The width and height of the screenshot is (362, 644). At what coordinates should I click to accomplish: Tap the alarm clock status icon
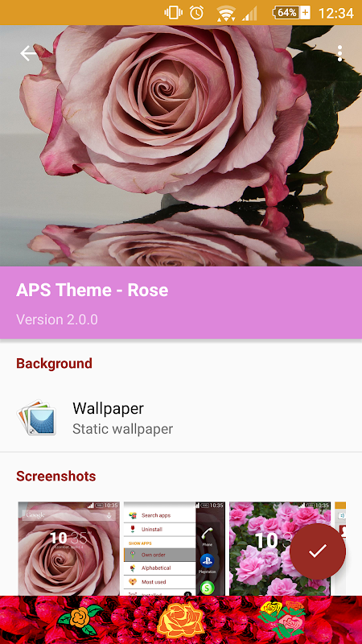point(196,13)
